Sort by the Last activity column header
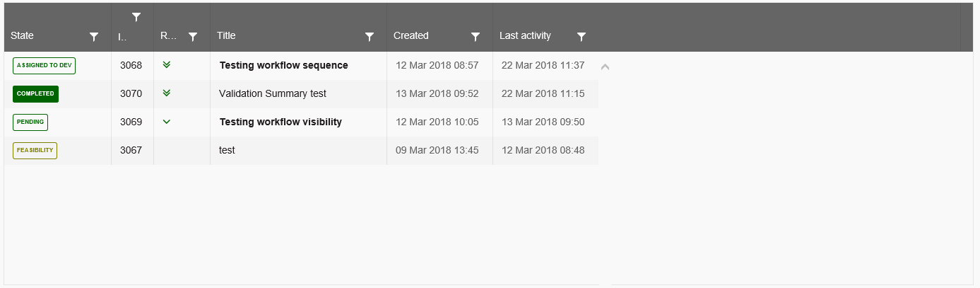Viewport: 980px width, 288px height. pos(525,35)
